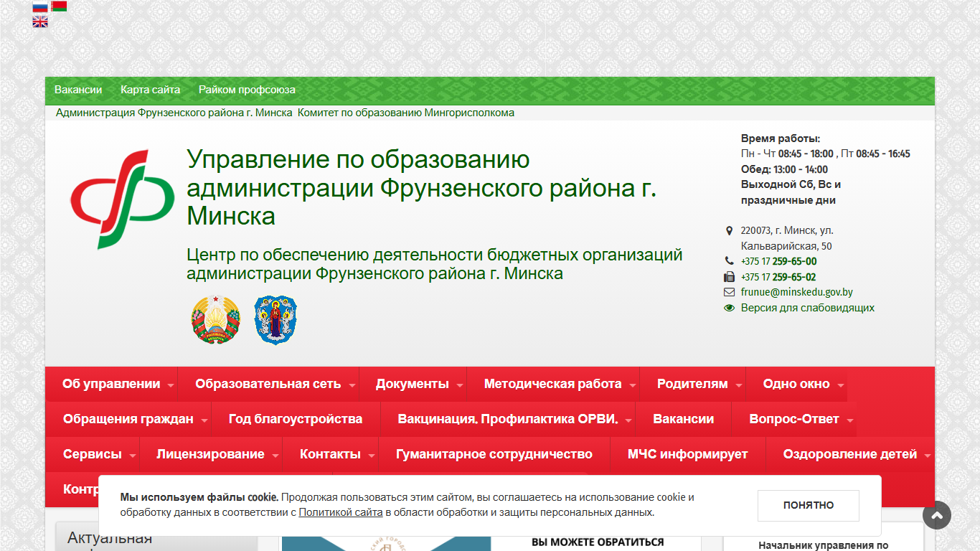
Task: Click the Управление по образованию site title
Action: pyautogui.click(x=422, y=187)
